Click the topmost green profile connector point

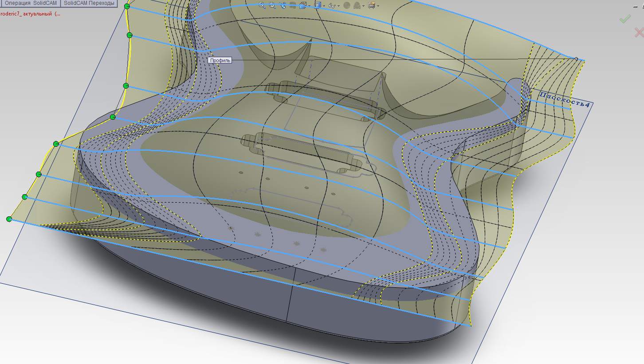[127, 6]
